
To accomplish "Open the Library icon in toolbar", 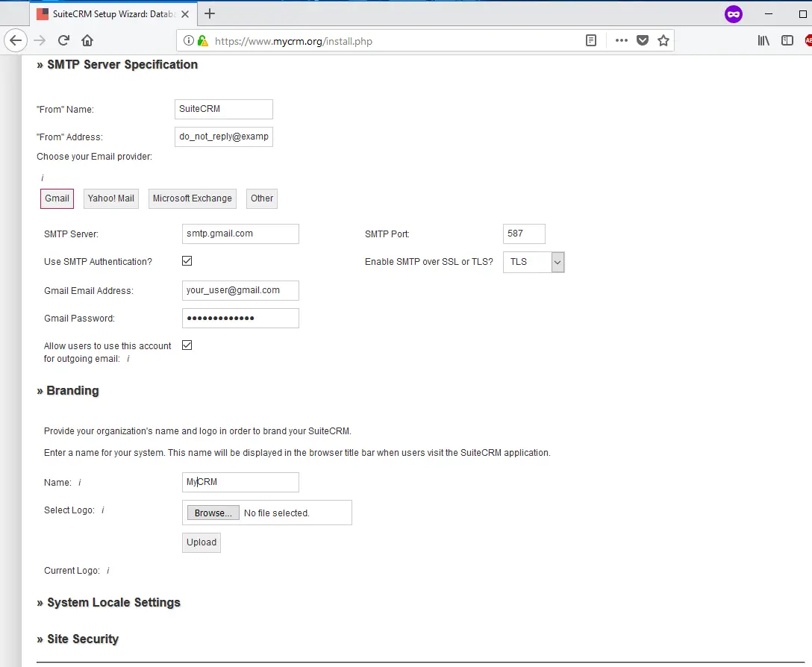I will (763, 40).
